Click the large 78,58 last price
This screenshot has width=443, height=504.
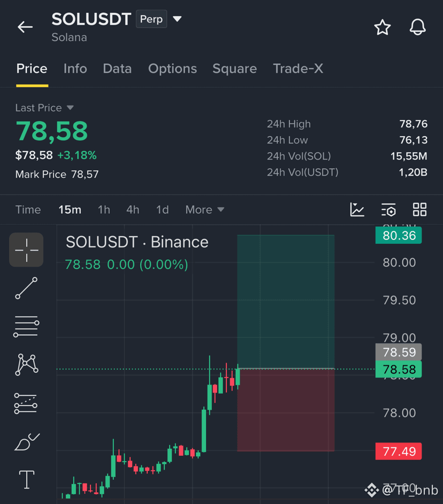tap(52, 131)
